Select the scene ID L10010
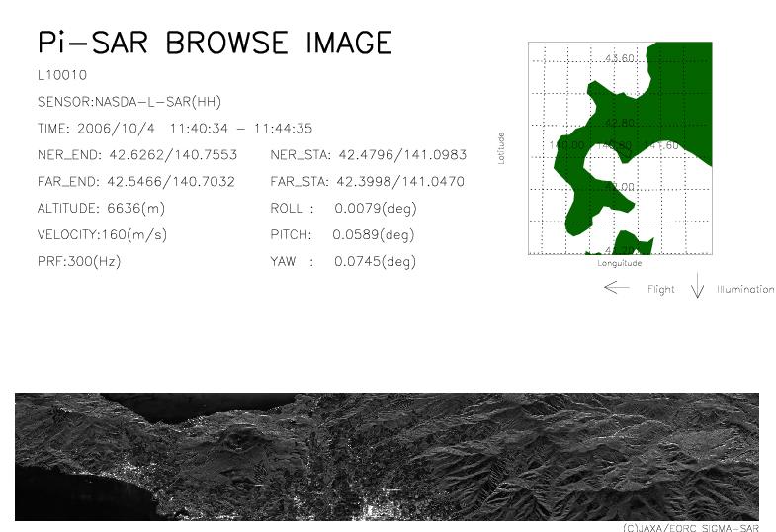 (62, 75)
